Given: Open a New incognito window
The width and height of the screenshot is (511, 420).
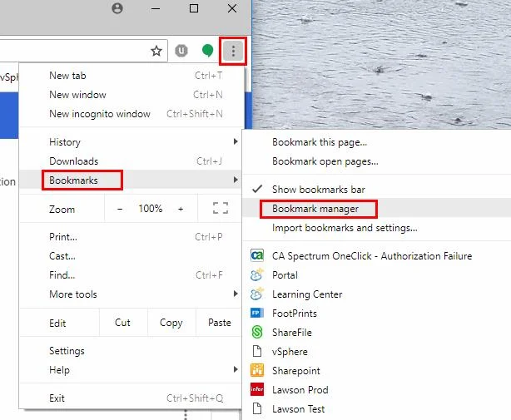Looking at the screenshot, I should pyautogui.click(x=131, y=114).
